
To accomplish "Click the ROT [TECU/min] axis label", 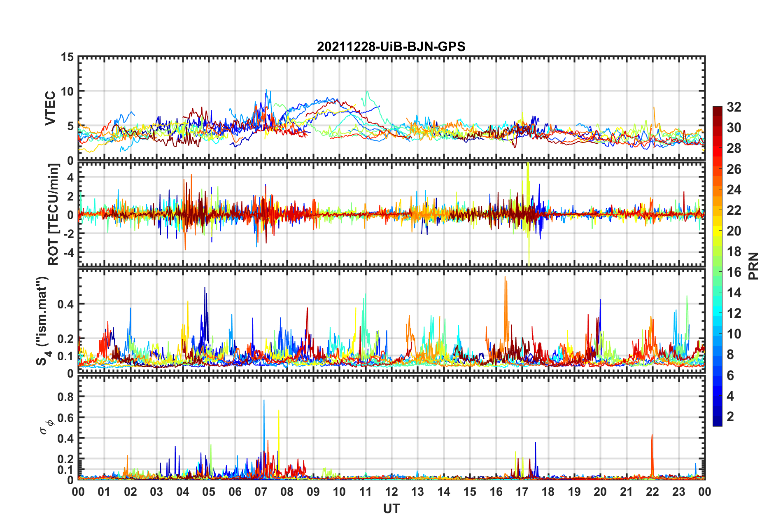I will (x=54, y=215).
